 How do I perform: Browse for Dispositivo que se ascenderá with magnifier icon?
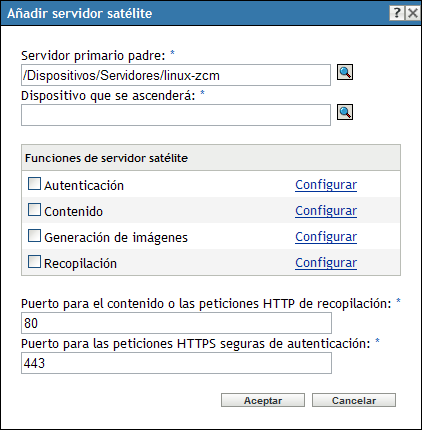345,112
